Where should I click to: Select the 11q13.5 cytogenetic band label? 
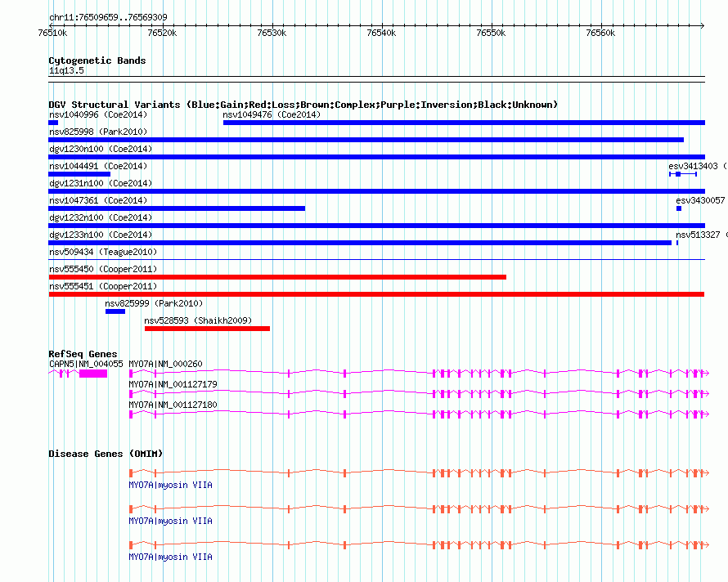coord(66,70)
